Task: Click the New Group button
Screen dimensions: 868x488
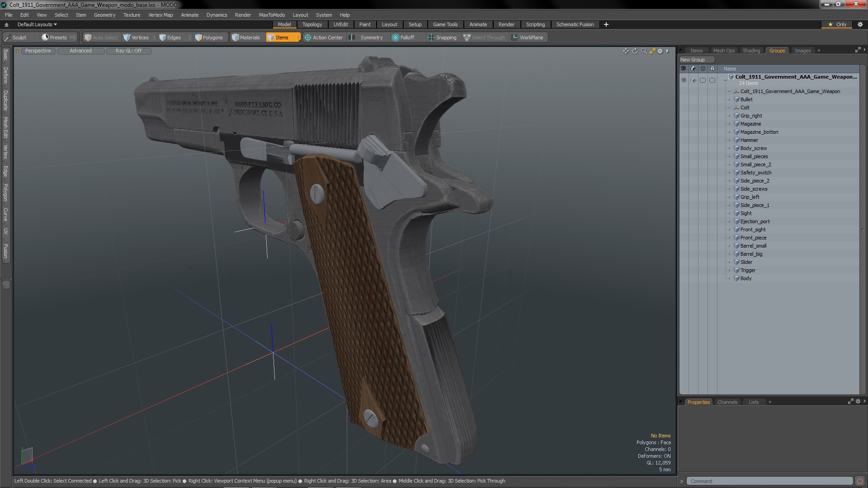Action: (696, 60)
